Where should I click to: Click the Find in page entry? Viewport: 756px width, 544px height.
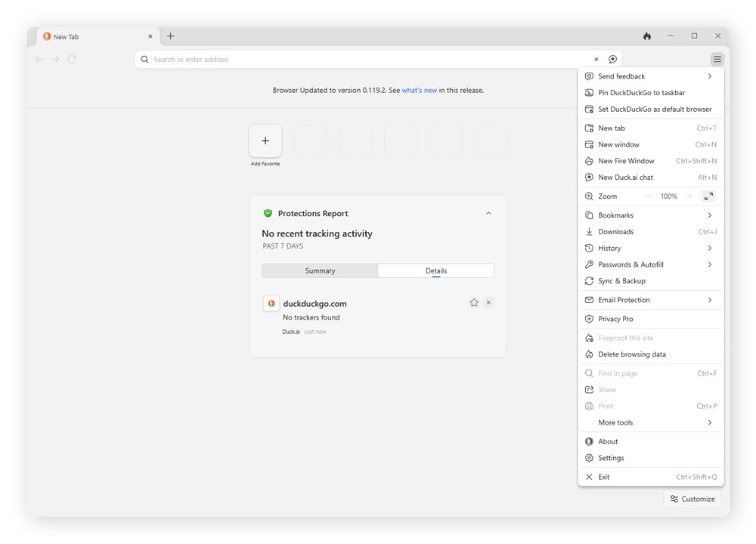click(x=651, y=373)
